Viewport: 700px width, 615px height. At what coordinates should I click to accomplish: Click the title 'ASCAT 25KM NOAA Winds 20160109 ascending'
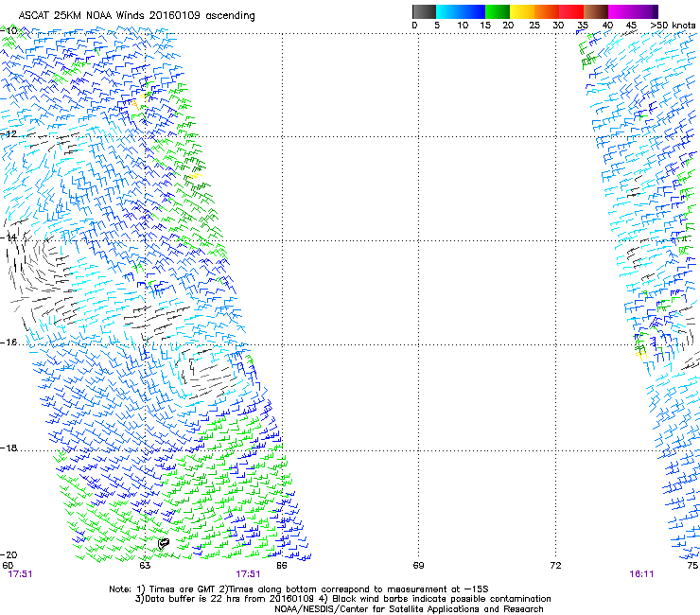coord(136,16)
